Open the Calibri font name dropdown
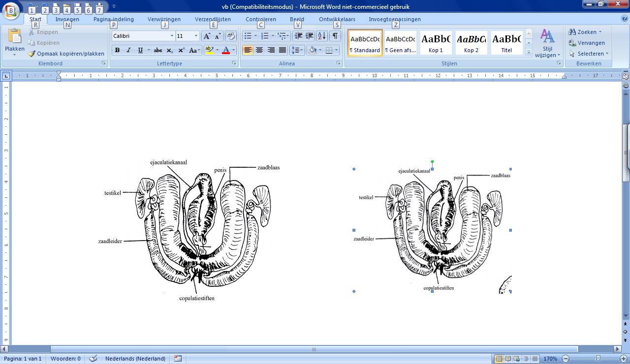 172,36
